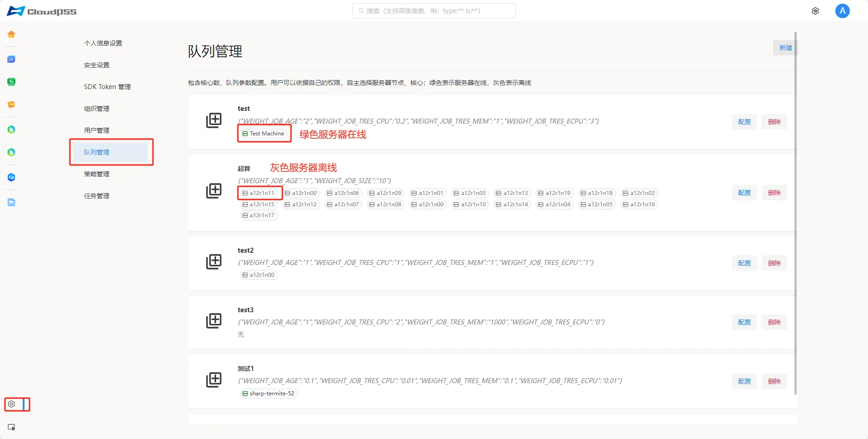Click the queue icon of test3
Image resolution: width=868 pixels, height=439 pixels.
[x=214, y=320]
